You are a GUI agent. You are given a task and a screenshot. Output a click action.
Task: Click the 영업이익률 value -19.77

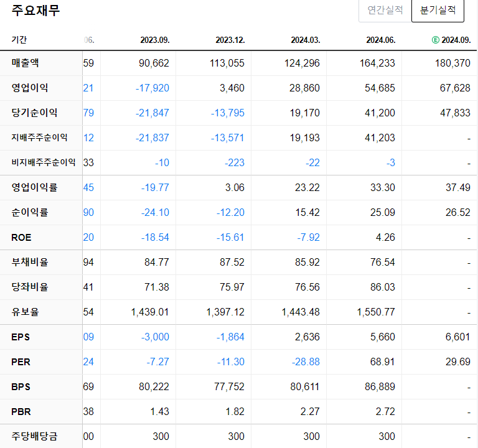click(155, 187)
